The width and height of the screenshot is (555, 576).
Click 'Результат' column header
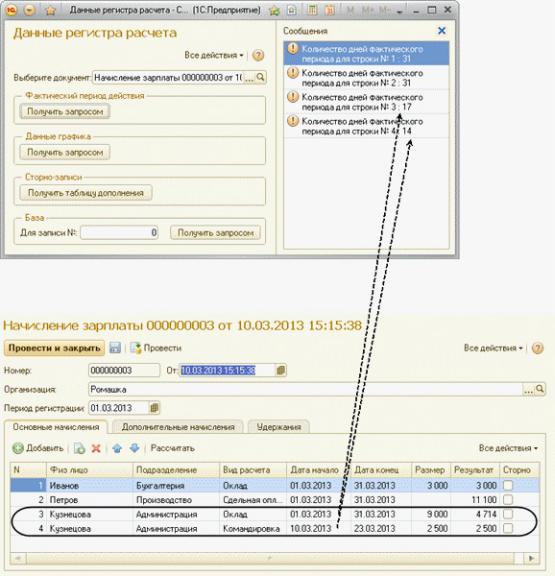point(475,470)
